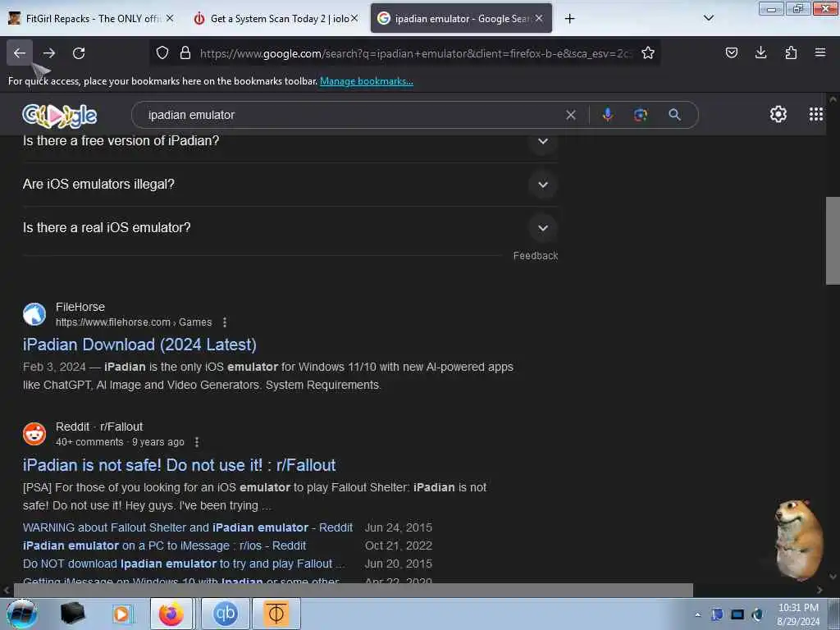The height and width of the screenshot is (630, 840).
Task: Start voice search microphone
Action: coord(608,115)
